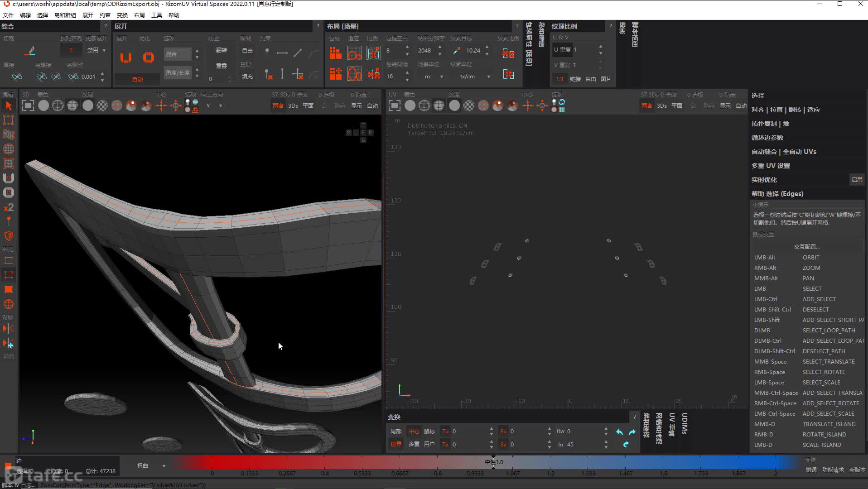Click the symmetry mirror icon
This screenshot has width=868, height=489.
point(9,328)
